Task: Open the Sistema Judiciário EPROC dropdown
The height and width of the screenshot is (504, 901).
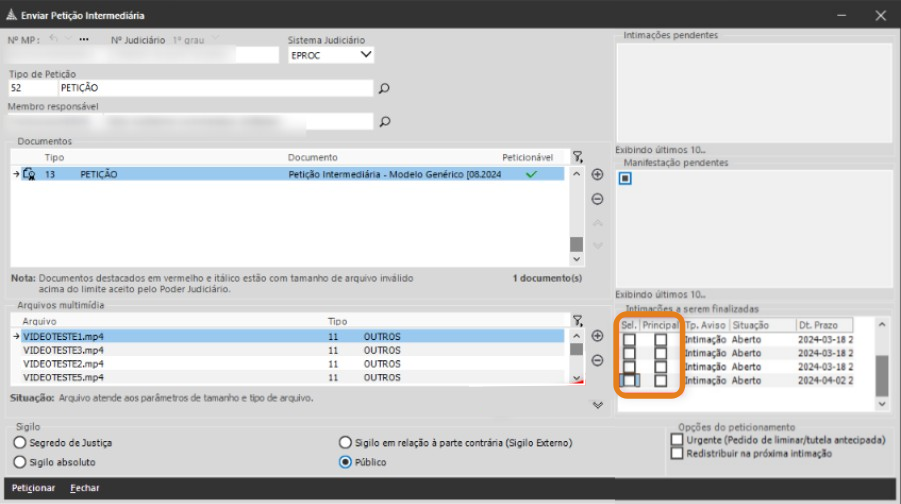Action: (365, 55)
